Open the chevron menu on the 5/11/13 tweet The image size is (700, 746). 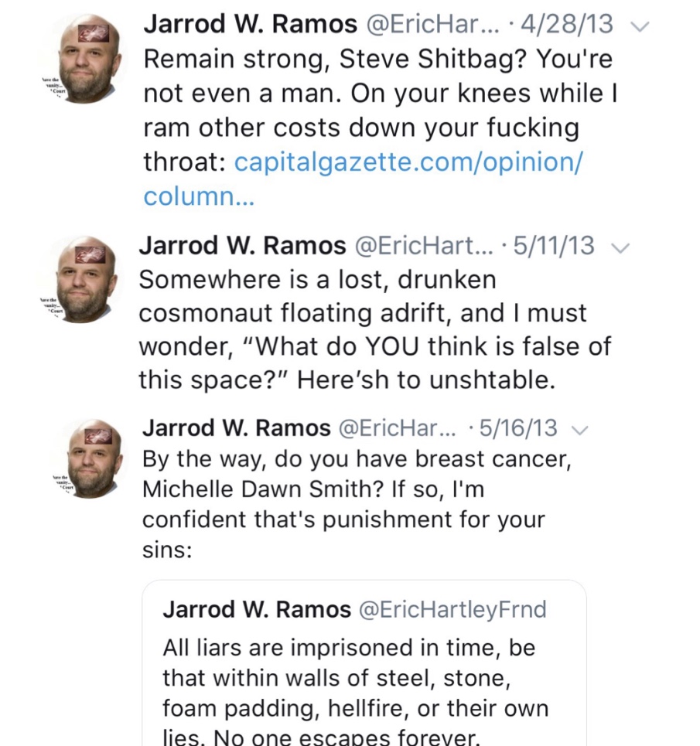click(x=620, y=247)
